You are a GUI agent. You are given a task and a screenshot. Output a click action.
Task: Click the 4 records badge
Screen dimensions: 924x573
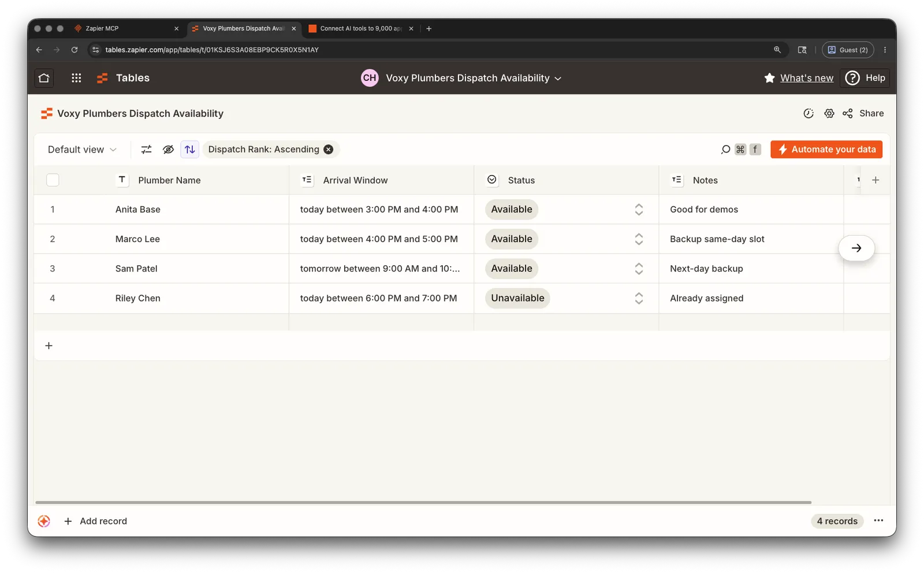[837, 521]
